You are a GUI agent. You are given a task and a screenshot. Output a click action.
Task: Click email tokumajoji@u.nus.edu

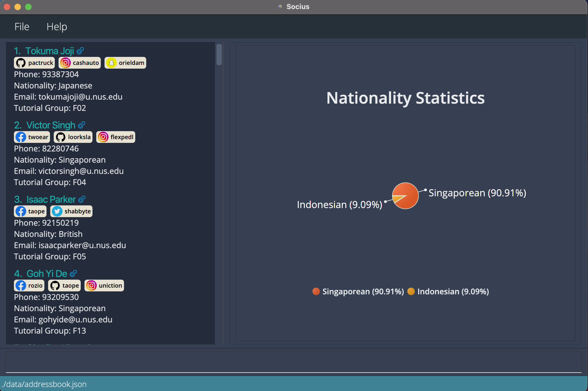[x=80, y=97]
